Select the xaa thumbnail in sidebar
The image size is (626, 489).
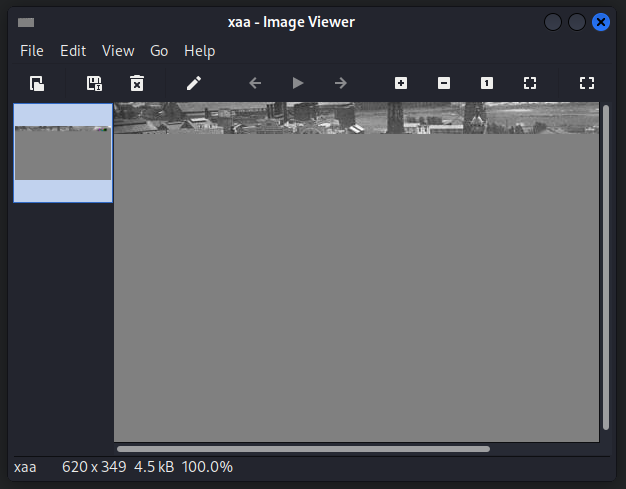[x=63, y=153]
